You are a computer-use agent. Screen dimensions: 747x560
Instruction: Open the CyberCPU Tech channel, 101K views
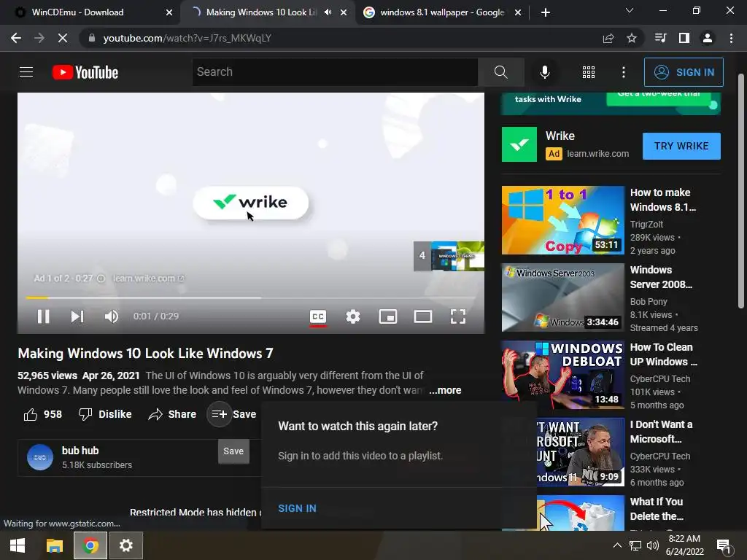tap(659, 379)
